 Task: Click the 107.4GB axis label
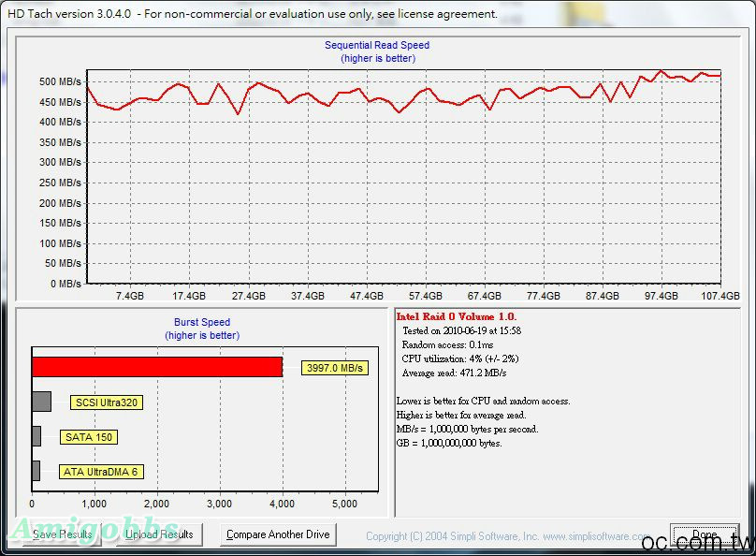pyautogui.click(x=720, y=296)
